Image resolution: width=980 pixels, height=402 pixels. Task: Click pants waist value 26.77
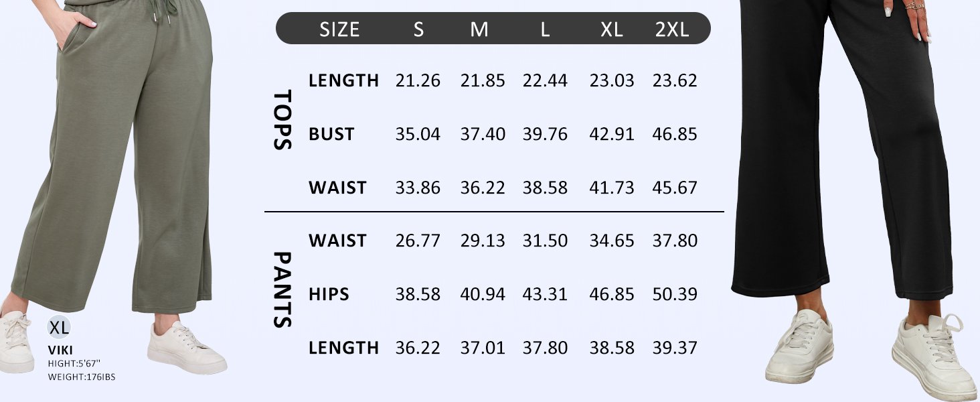[x=418, y=241]
